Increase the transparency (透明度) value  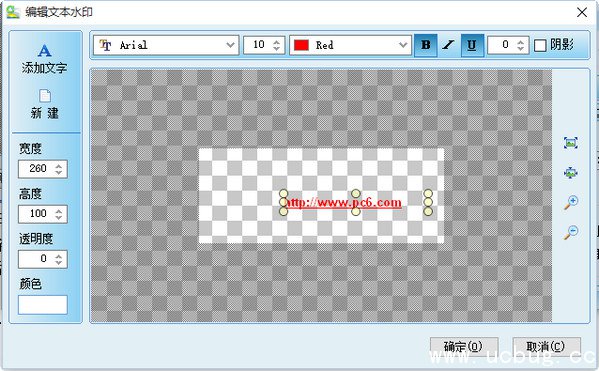tap(58, 256)
